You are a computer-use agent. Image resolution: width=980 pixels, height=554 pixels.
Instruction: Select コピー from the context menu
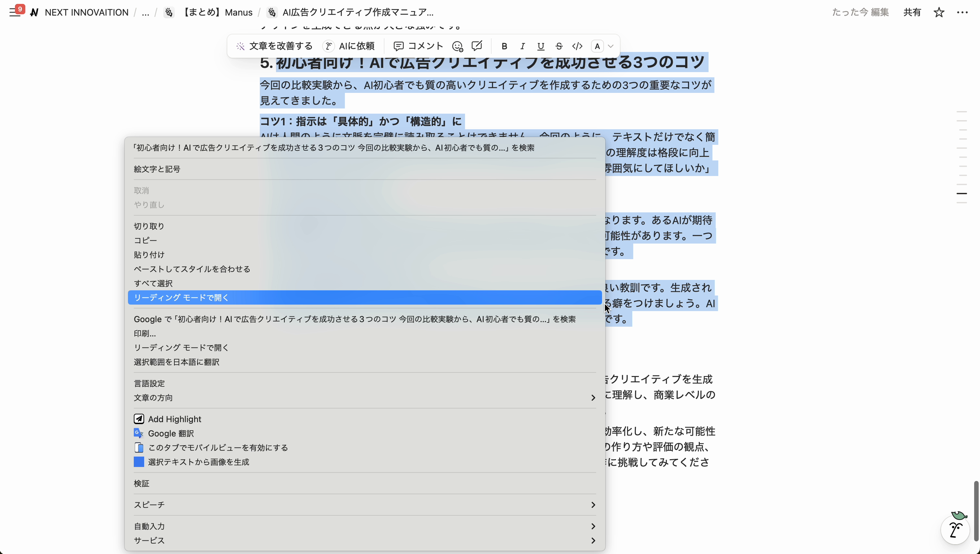coord(145,240)
